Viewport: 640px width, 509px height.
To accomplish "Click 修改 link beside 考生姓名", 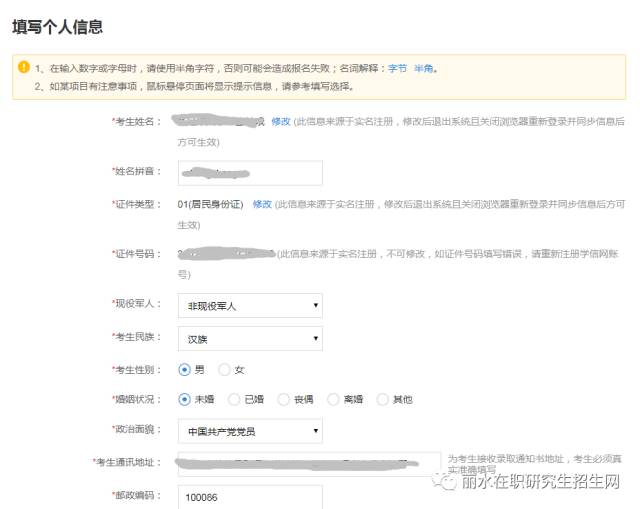I will [280, 121].
